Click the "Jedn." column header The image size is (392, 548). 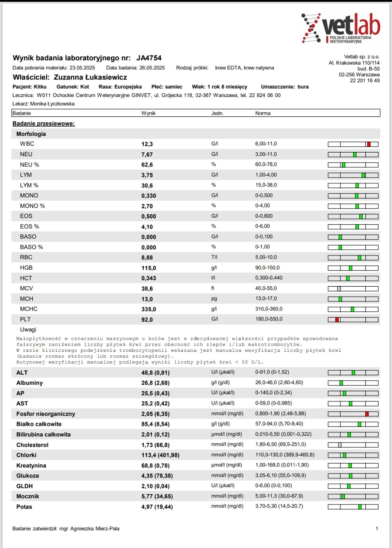coord(217,113)
